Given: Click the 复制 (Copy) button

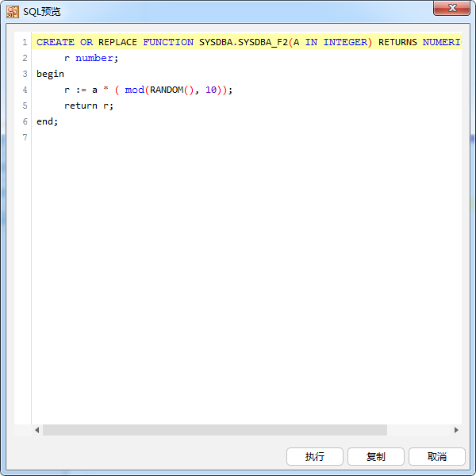Looking at the screenshot, I should pyautogui.click(x=376, y=456).
